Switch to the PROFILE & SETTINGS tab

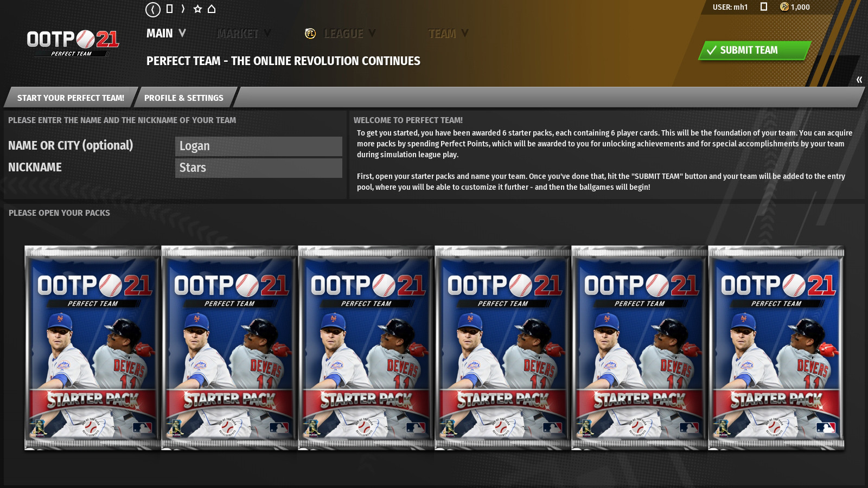(183, 98)
